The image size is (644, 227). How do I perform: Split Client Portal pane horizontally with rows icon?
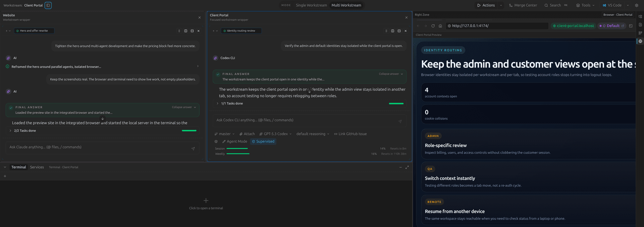coord(399,31)
